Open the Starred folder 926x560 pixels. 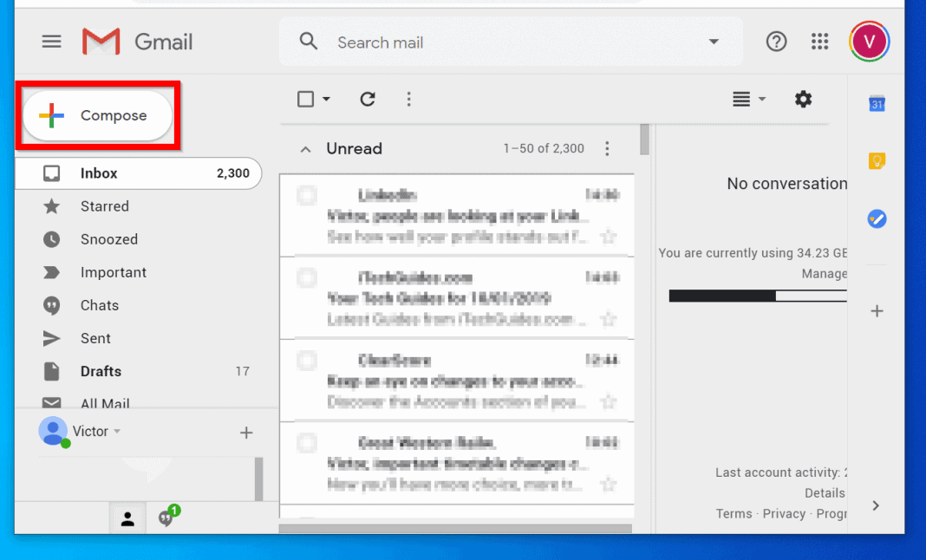138,206
